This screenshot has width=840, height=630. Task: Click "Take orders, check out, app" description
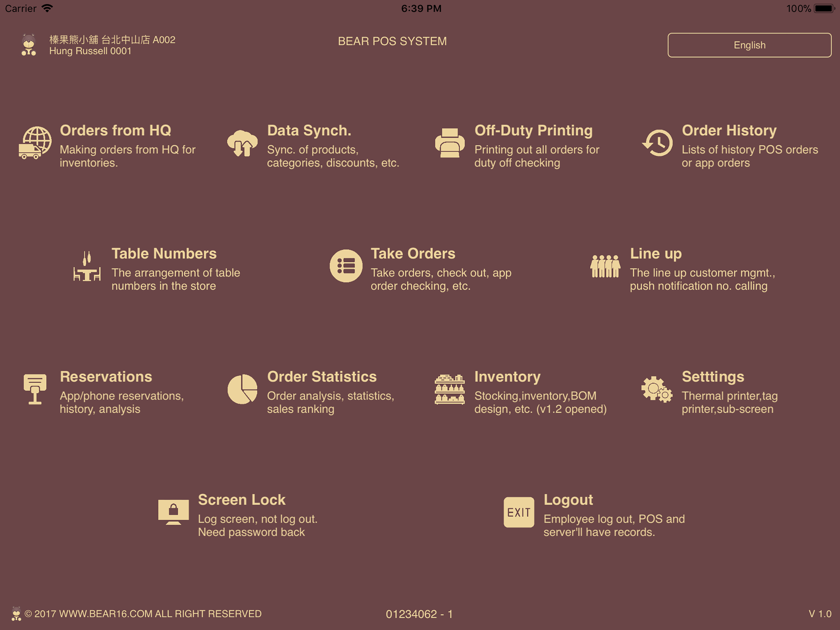(x=441, y=279)
